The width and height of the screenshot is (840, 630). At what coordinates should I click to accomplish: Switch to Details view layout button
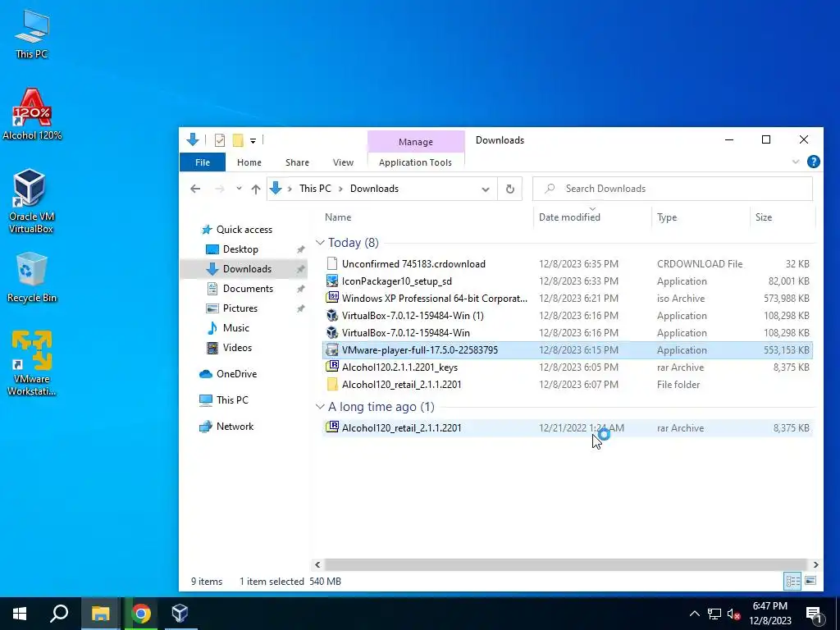(793, 581)
